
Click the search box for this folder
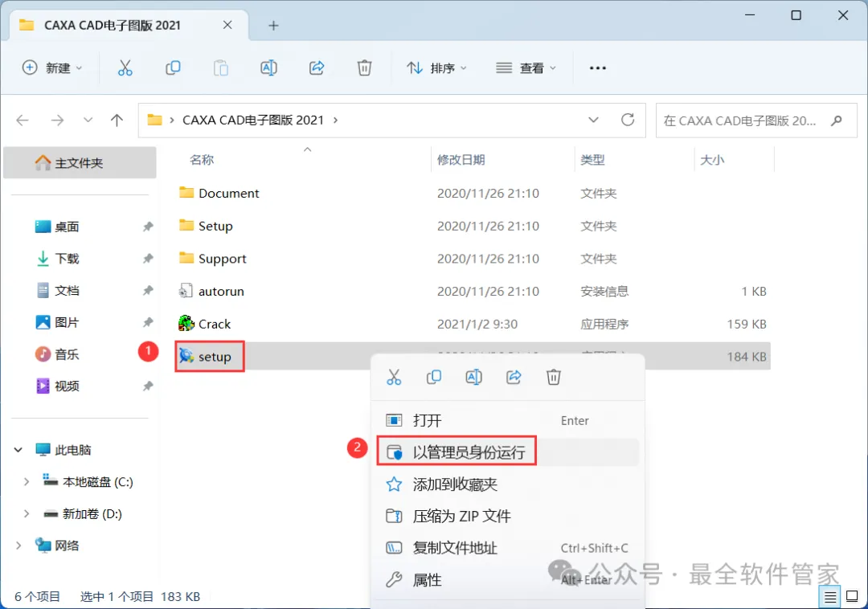pos(756,120)
